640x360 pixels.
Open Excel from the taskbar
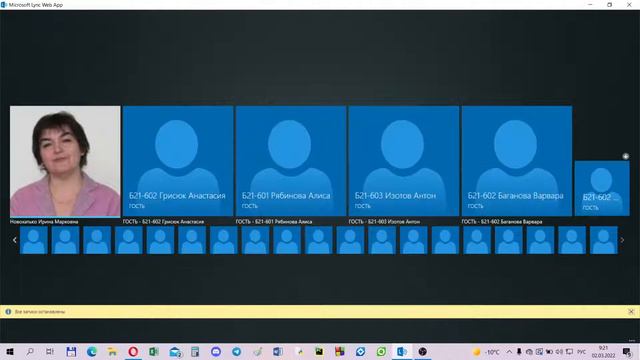(x=153, y=351)
